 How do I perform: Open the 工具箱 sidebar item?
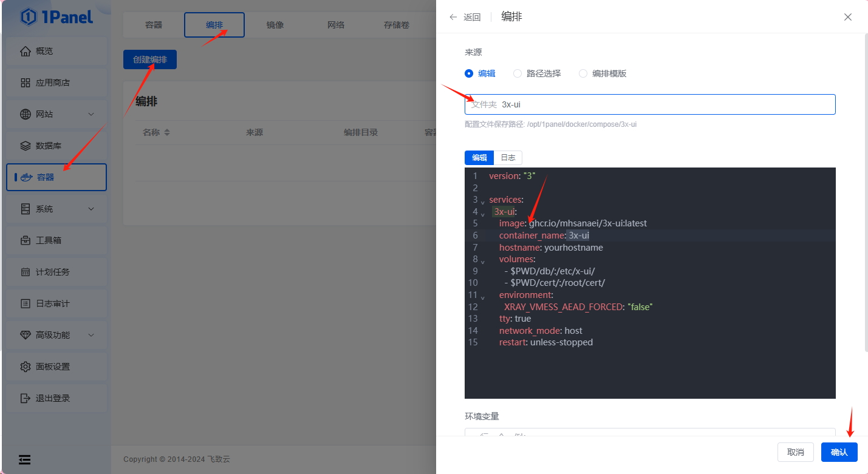point(56,240)
